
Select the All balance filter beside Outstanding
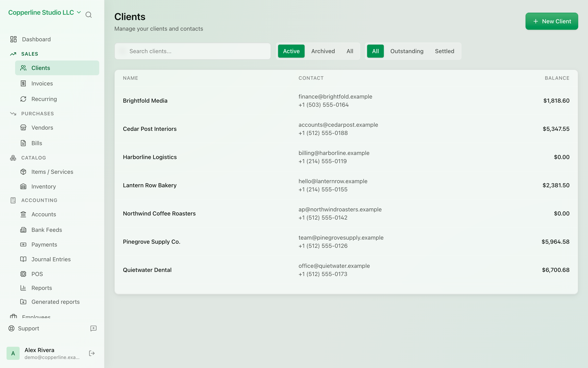[375, 51]
